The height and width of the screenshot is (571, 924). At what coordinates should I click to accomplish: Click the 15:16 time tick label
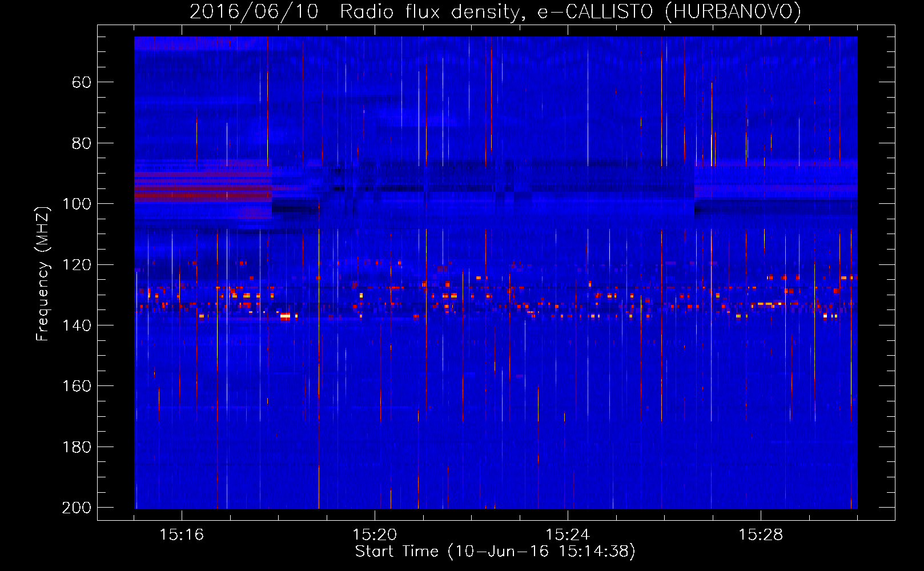pos(182,535)
